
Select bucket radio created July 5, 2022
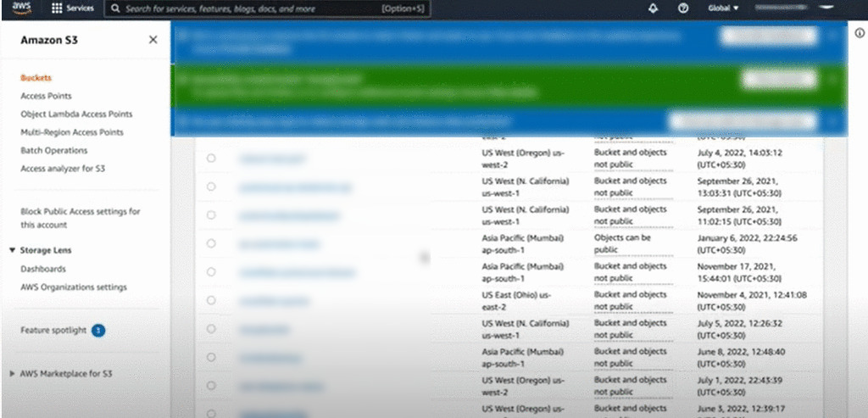click(x=211, y=329)
